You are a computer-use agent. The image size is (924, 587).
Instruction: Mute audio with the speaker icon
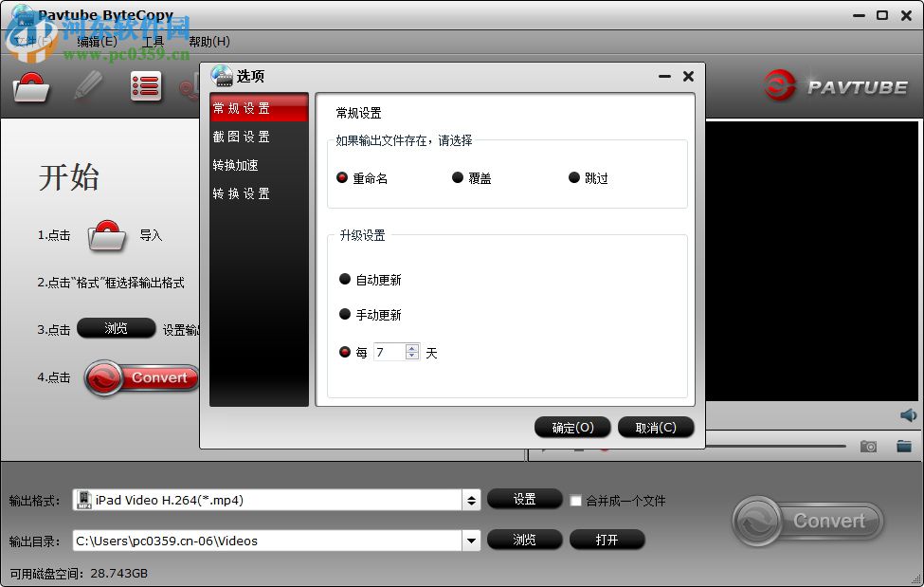(x=905, y=414)
